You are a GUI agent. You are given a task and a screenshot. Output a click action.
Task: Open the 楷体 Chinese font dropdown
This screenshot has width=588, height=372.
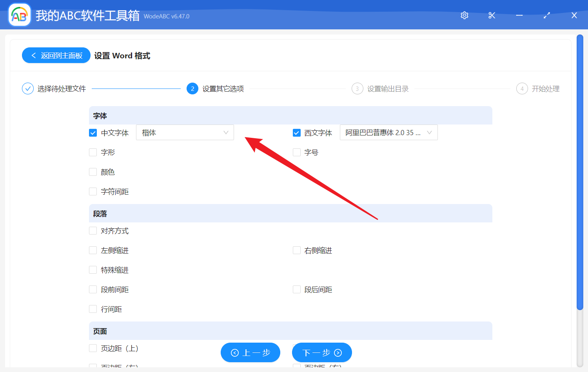tap(185, 132)
